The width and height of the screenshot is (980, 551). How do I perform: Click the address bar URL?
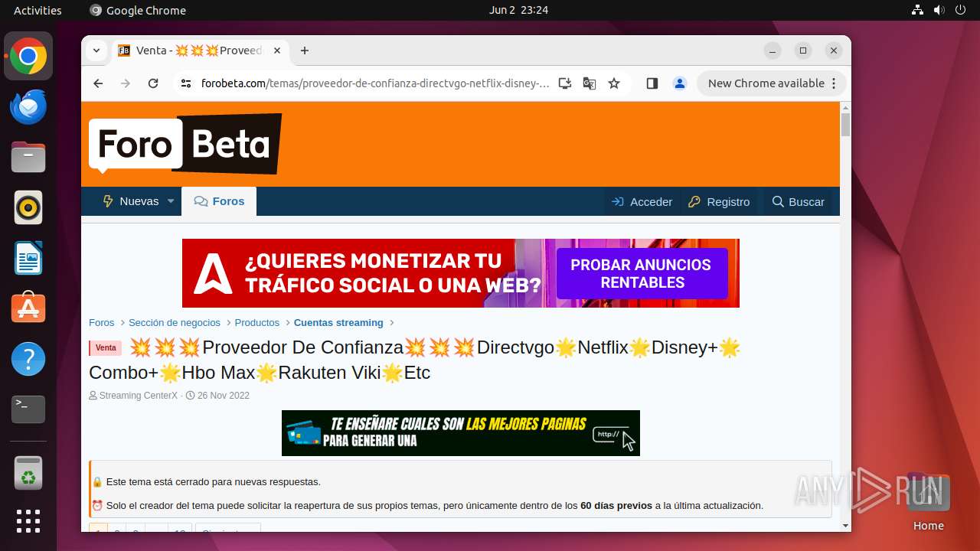click(x=375, y=83)
